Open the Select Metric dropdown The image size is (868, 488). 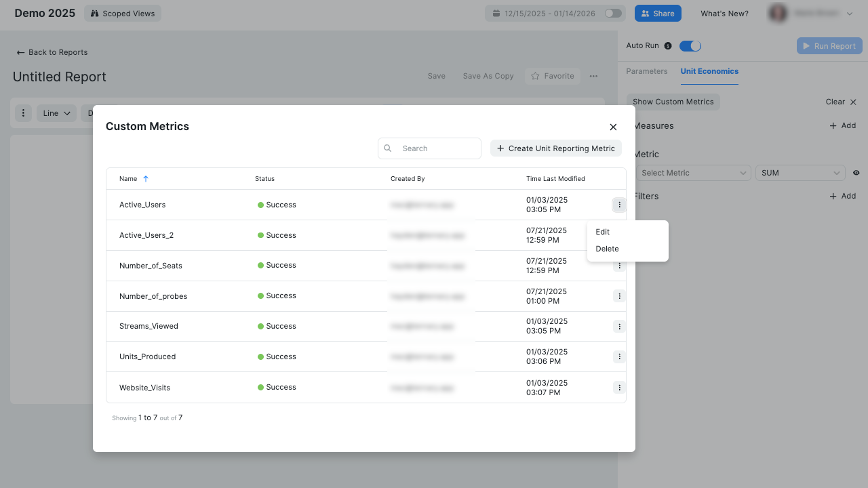pos(692,172)
